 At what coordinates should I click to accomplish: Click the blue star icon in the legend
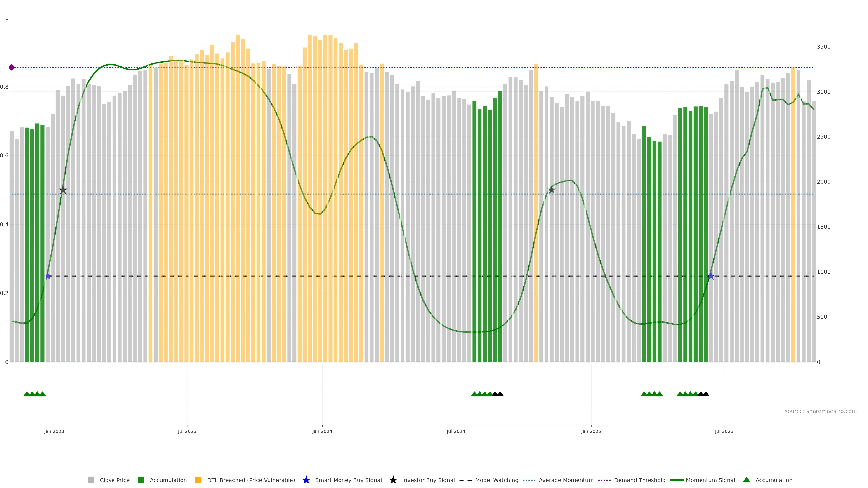[306, 480]
